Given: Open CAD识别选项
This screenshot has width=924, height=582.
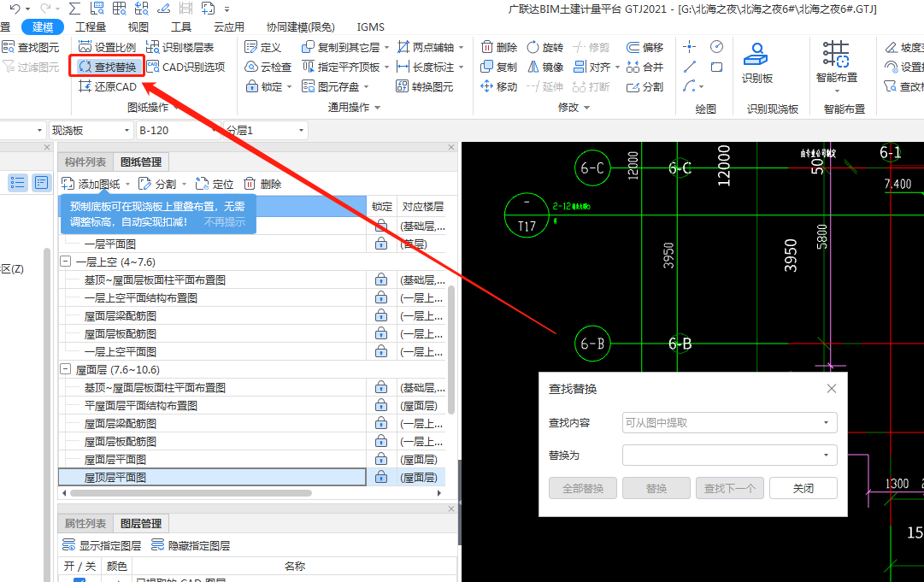Looking at the screenshot, I should click(x=185, y=67).
